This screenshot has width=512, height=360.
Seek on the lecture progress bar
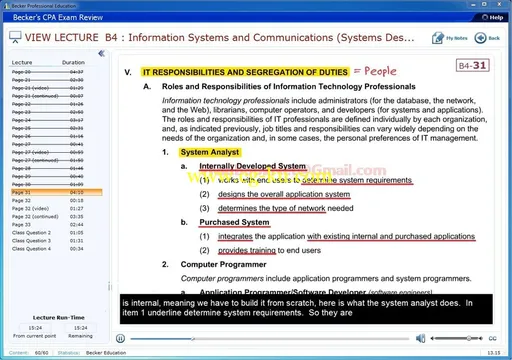[x=270, y=339]
